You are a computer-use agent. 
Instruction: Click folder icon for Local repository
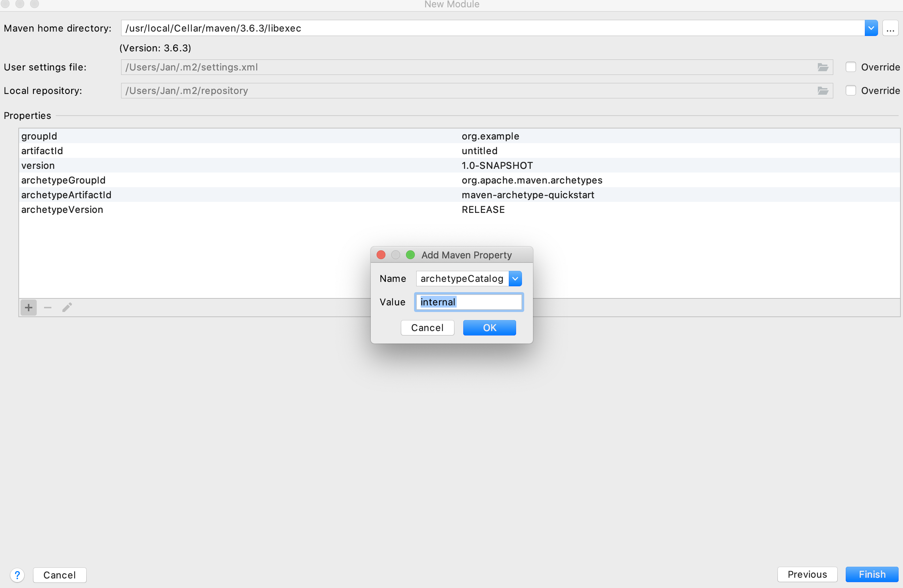click(x=823, y=91)
